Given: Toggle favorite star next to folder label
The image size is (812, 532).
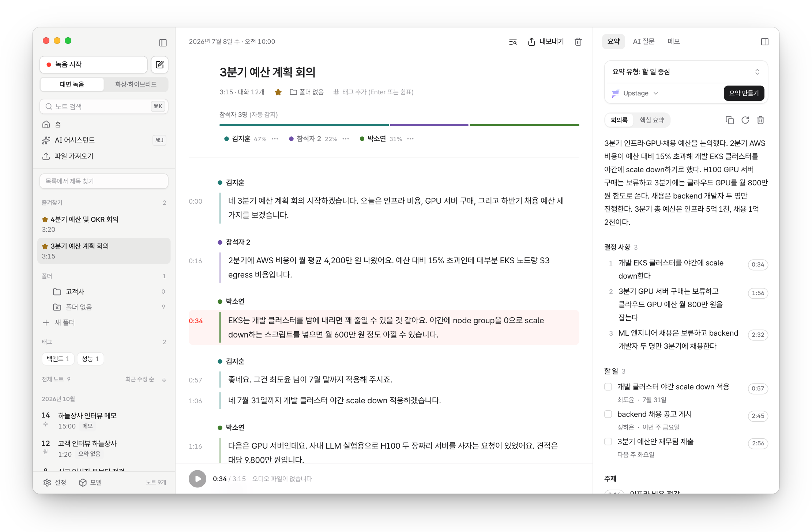Looking at the screenshot, I should [x=278, y=92].
